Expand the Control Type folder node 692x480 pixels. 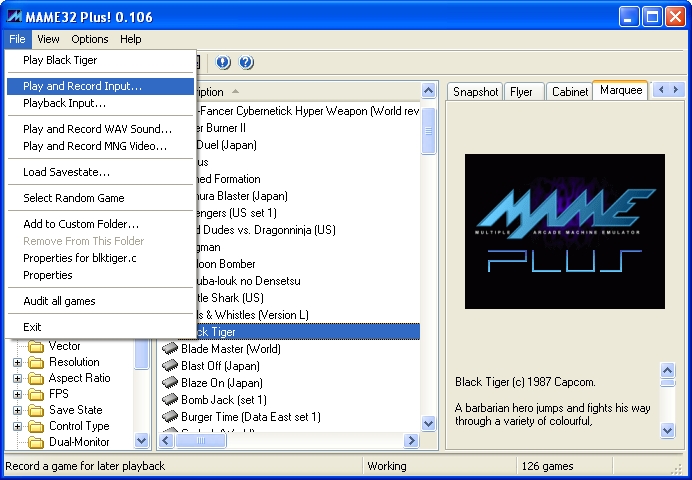pyautogui.click(x=17, y=426)
